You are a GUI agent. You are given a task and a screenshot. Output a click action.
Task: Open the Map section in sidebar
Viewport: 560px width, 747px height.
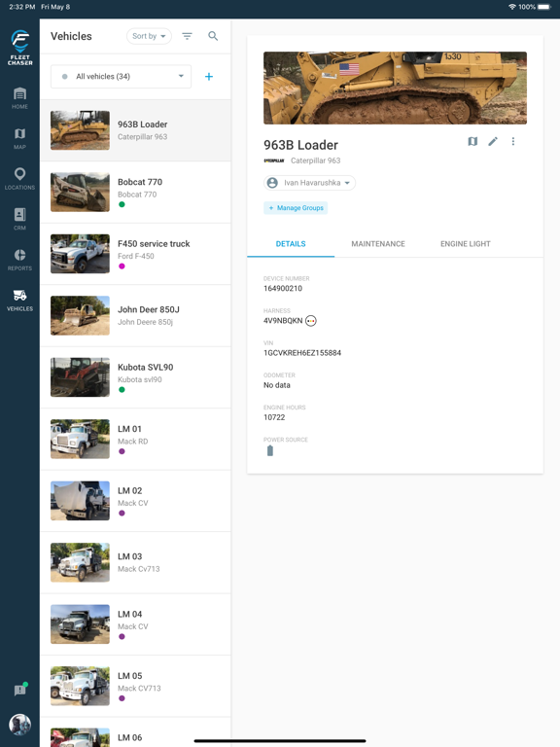point(20,139)
